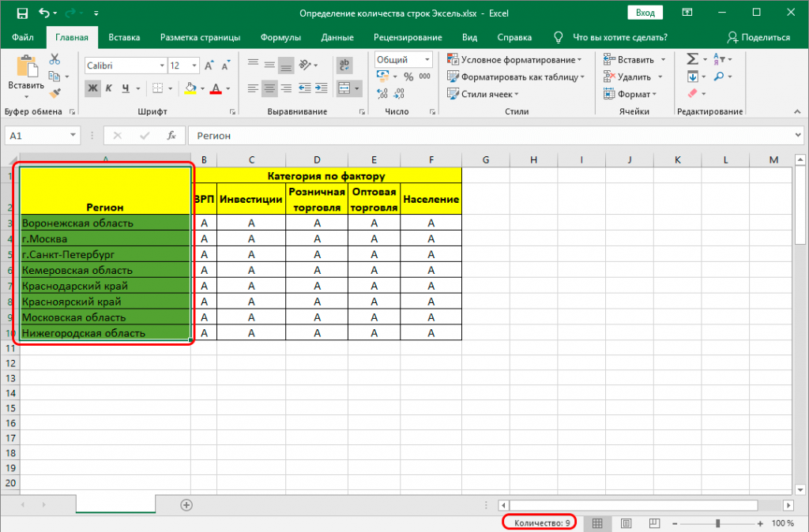The width and height of the screenshot is (809, 532).
Task: Open the number format Общий dropdown
Action: pyautogui.click(x=427, y=60)
